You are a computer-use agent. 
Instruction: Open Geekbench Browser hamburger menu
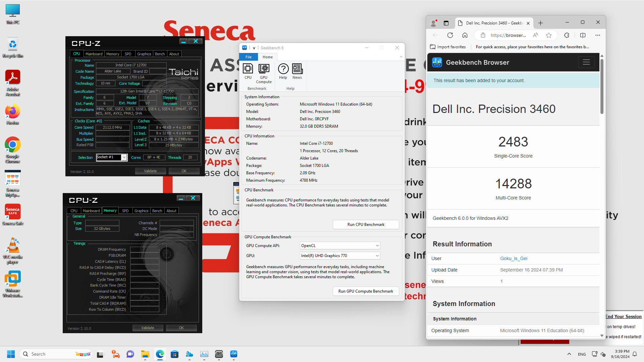[x=586, y=62]
